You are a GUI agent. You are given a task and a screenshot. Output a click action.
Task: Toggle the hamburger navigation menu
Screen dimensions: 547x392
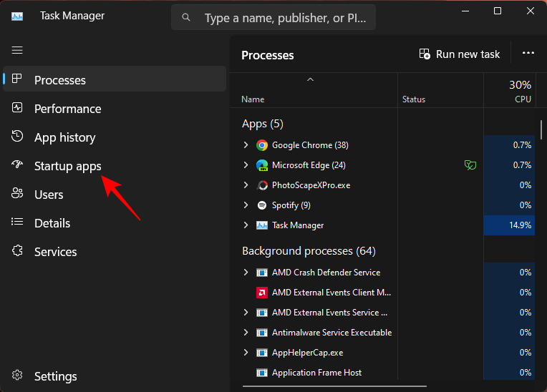click(17, 50)
